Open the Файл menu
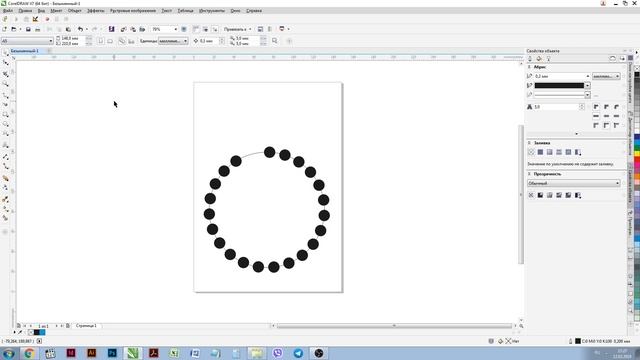640x360 pixels. (x=8, y=11)
